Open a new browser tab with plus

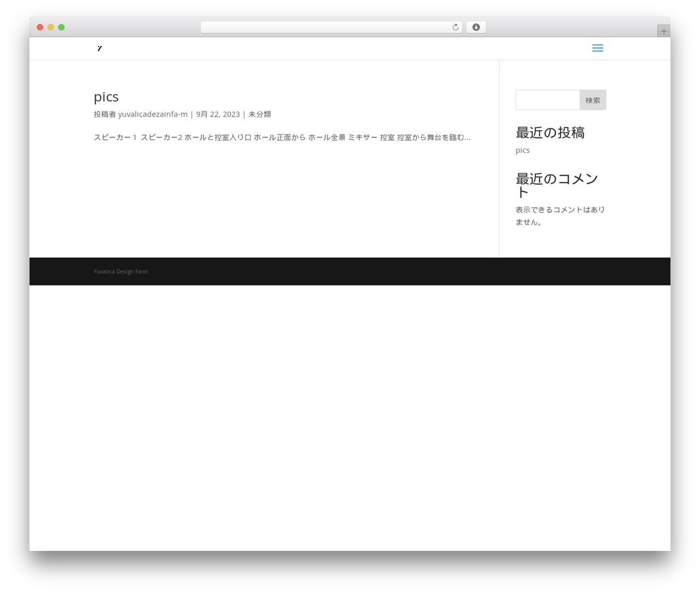(x=663, y=31)
